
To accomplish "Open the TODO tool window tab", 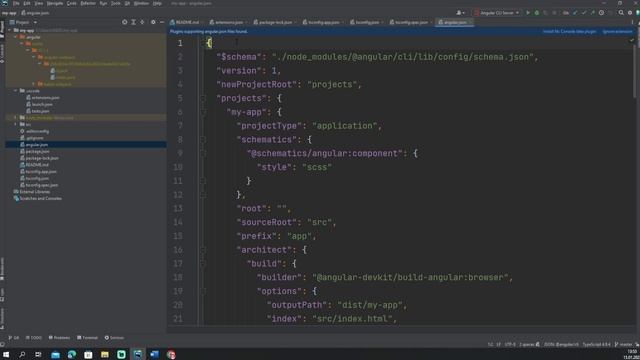I will [33, 338].
